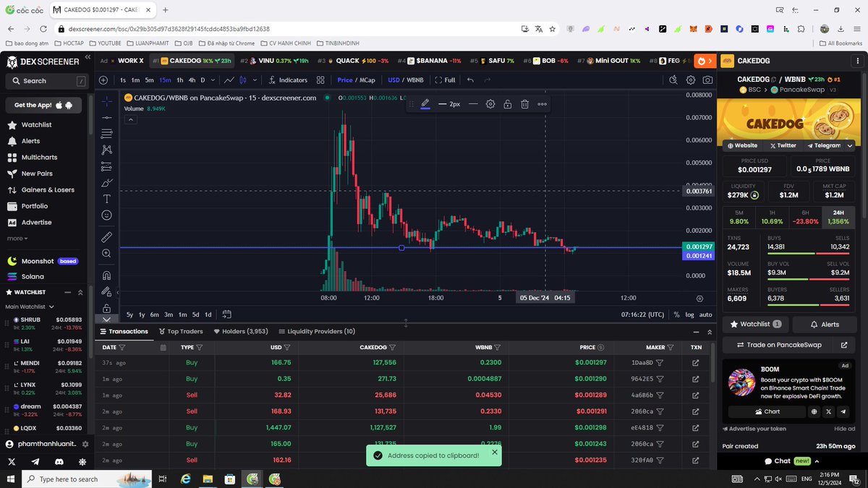Open drawing settings gear in floating toolbar

coord(490,104)
